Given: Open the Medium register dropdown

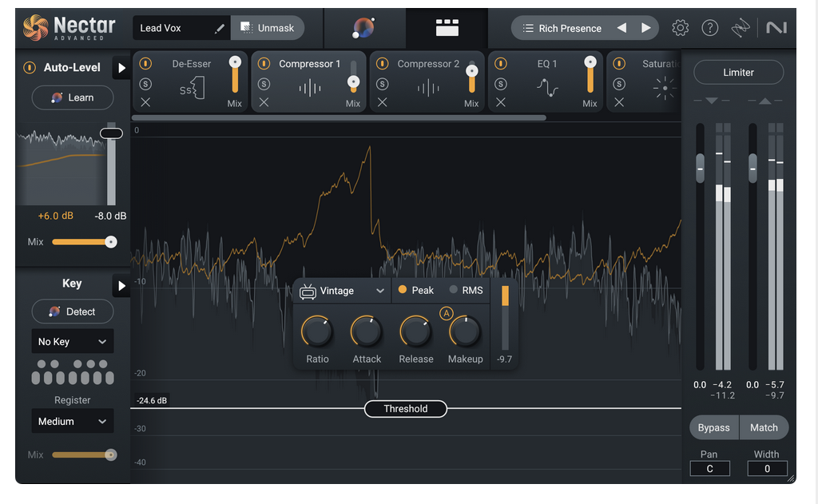Looking at the screenshot, I should 73,421.
